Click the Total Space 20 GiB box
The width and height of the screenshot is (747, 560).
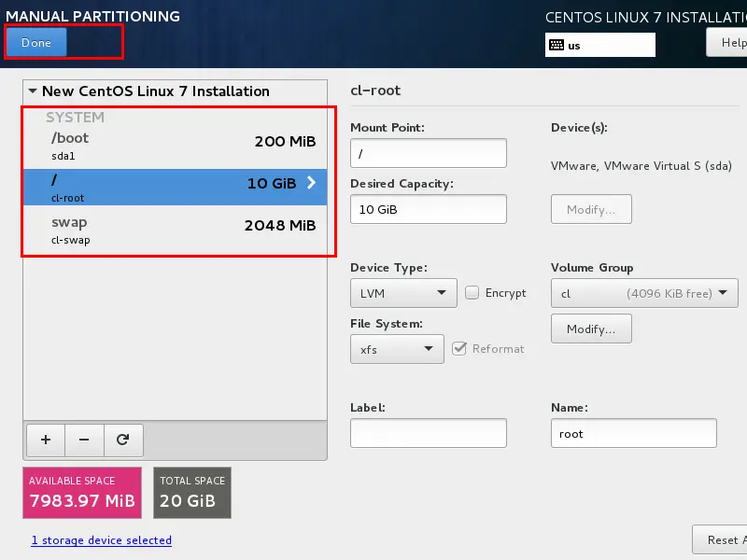tap(192, 493)
